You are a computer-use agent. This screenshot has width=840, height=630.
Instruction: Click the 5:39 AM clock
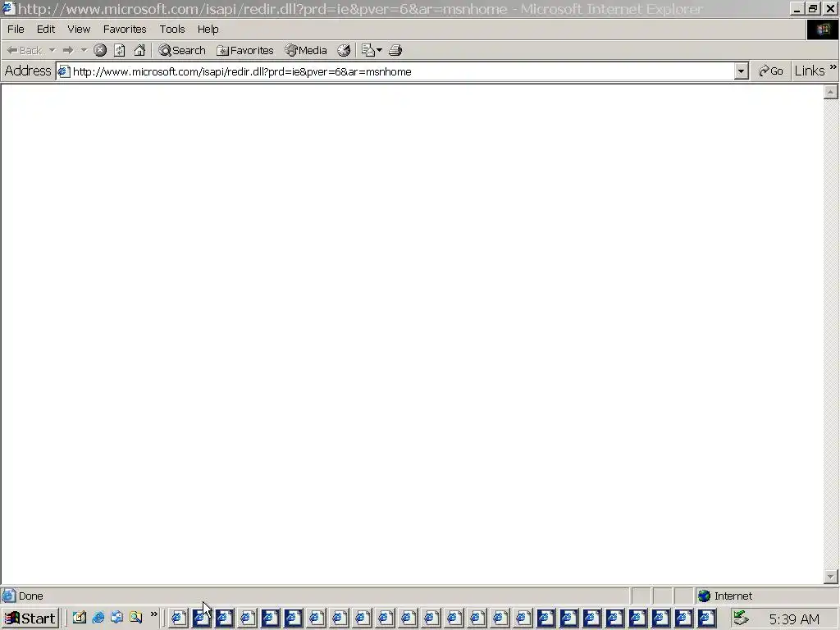click(794, 619)
